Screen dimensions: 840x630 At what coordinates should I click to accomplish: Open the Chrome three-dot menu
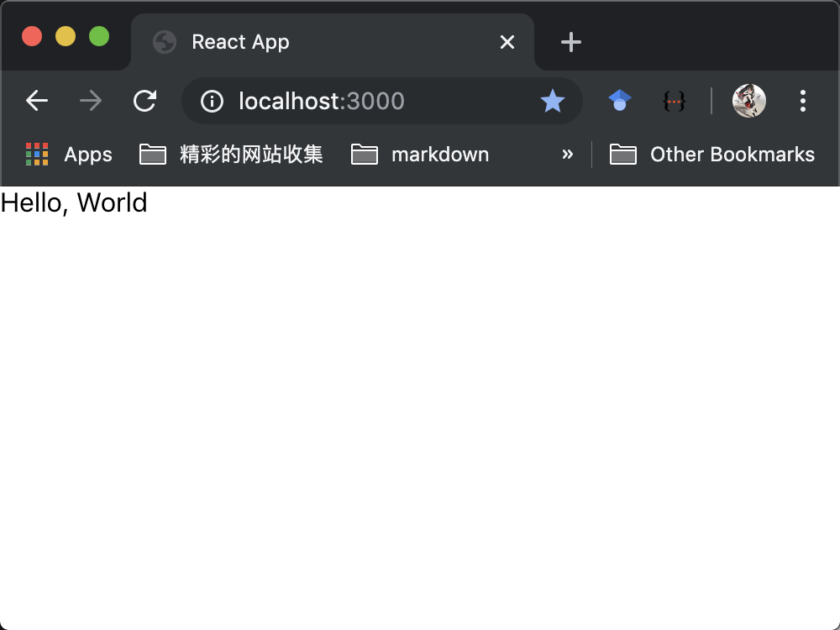click(803, 101)
